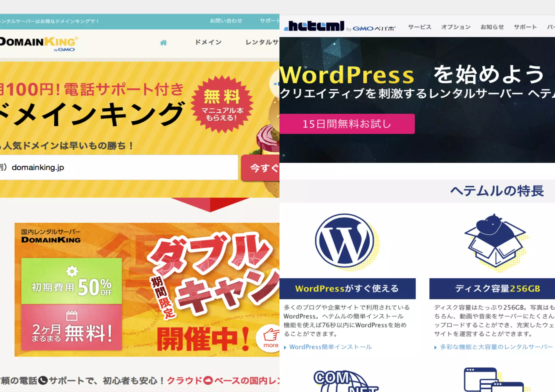Screen dimensions: 555x392
Task: Click the WordPress logo icon
Action: [345, 240]
